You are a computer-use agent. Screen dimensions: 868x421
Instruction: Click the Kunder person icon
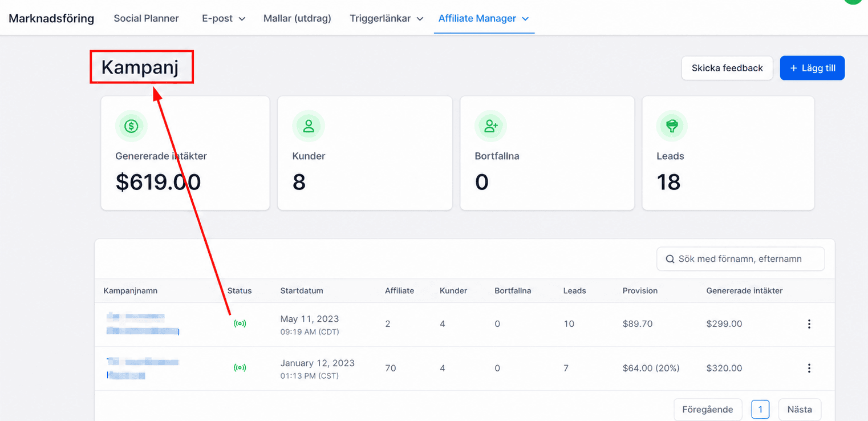pyautogui.click(x=309, y=126)
